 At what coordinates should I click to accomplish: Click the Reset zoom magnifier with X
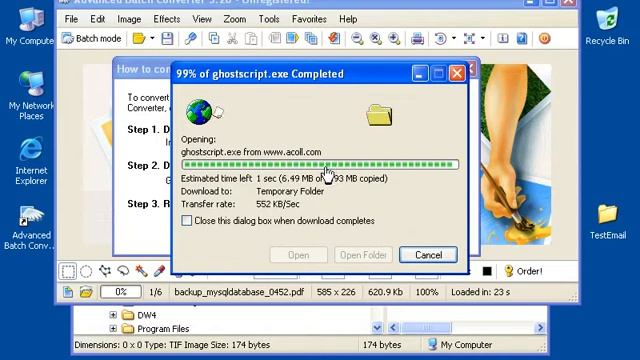(x=376, y=39)
